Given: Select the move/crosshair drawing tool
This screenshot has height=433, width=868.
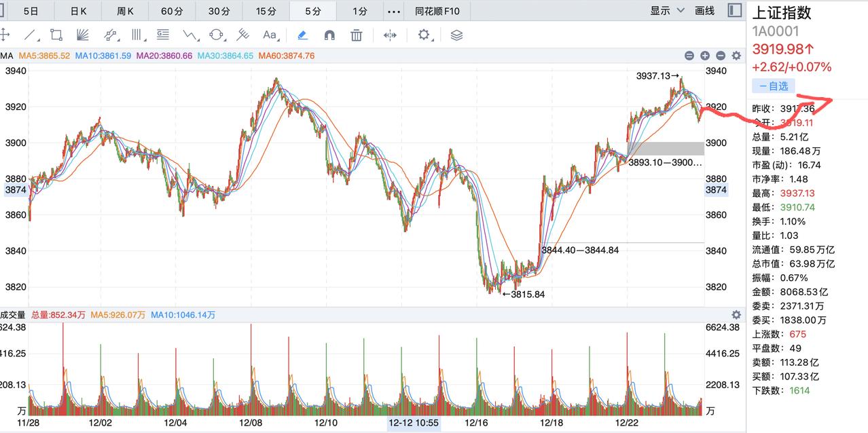Looking at the screenshot, I should (4, 35).
